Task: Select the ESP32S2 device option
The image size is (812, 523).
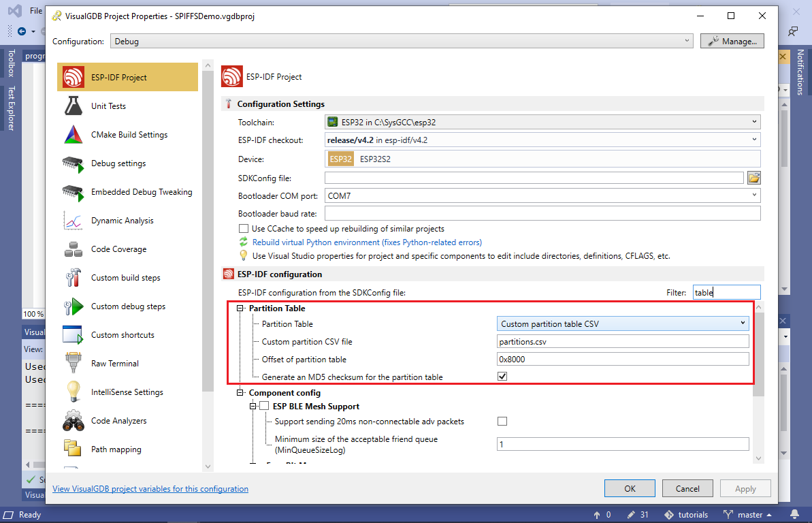Action: click(375, 159)
